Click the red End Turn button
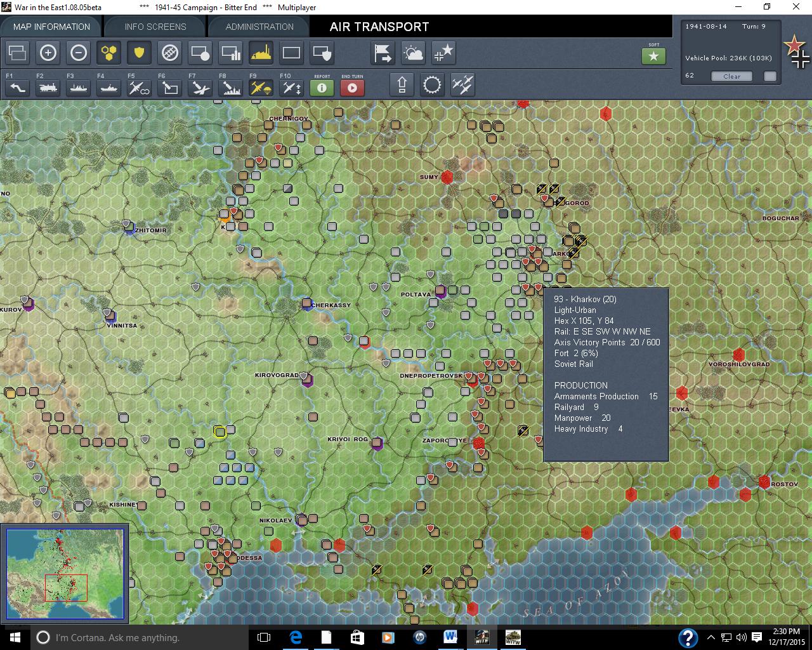 tap(353, 88)
